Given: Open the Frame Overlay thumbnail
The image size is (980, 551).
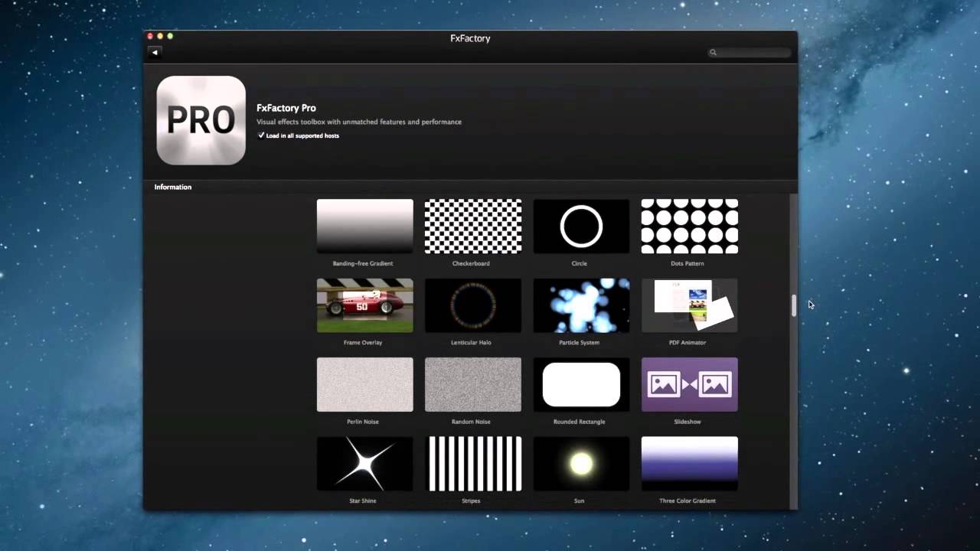Looking at the screenshot, I should tap(365, 305).
